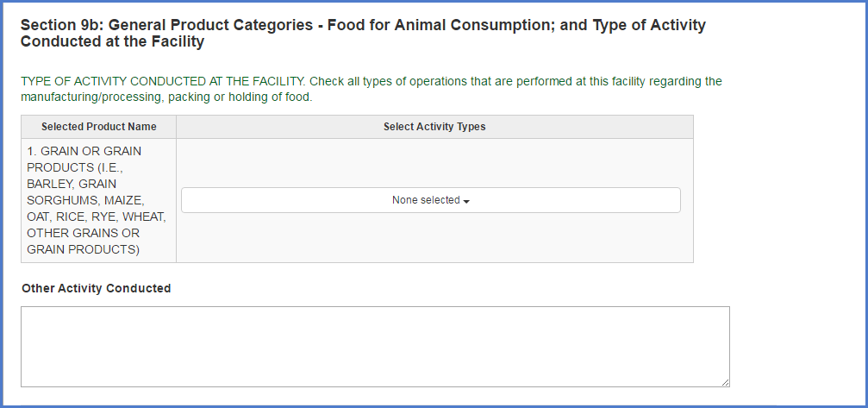Screen dimensions: 868x408
Task: Click the 'GRAIN PRODUCTS)' closing text line
Action: (83, 249)
